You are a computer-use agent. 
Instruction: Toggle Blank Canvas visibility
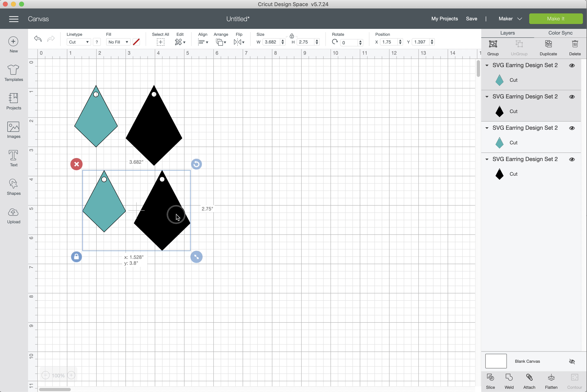(572, 362)
